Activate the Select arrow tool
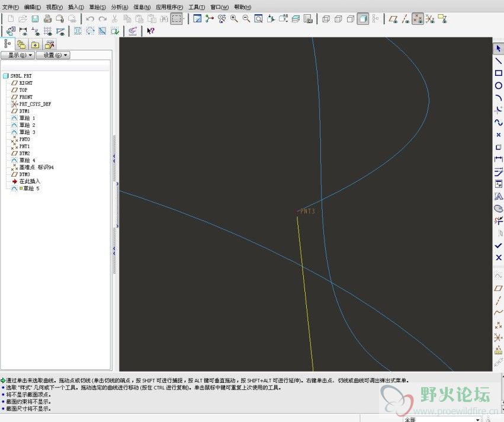 pos(498,49)
